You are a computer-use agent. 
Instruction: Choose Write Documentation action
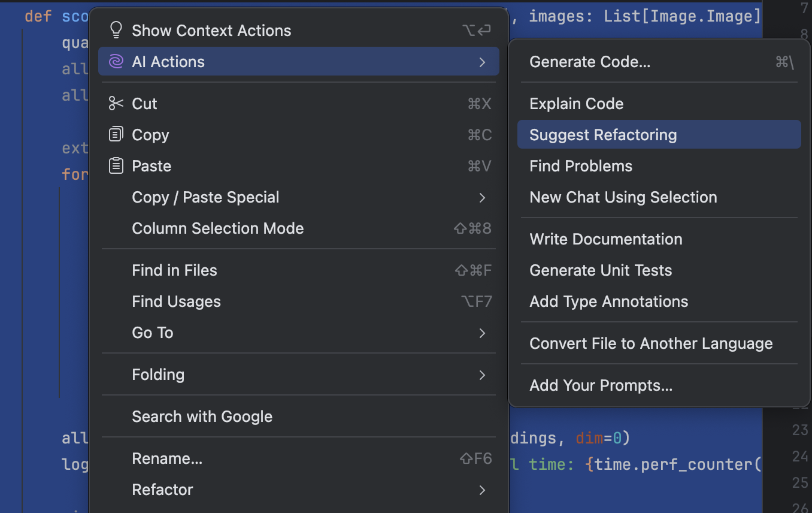tap(605, 239)
